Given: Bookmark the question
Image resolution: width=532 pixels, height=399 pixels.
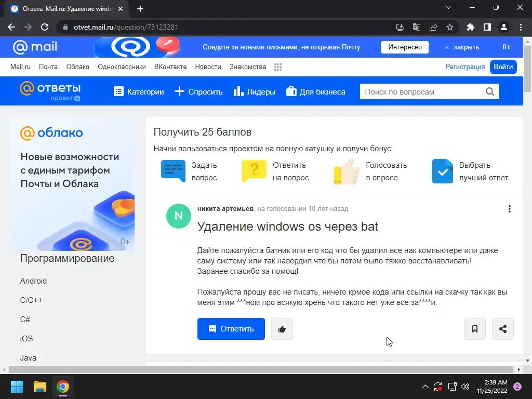Looking at the screenshot, I should point(475,329).
